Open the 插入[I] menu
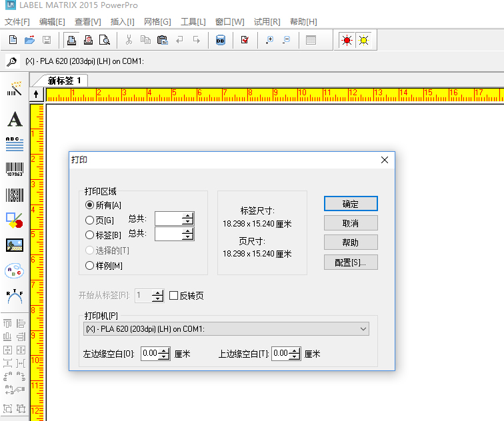This screenshot has height=421, width=504. [122, 22]
